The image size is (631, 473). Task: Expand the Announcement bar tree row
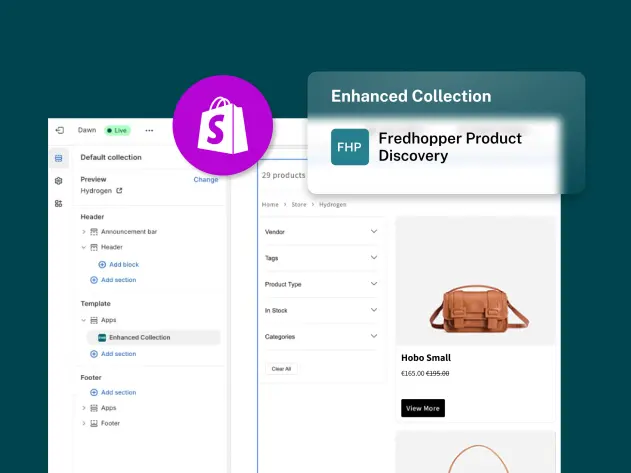(x=83, y=231)
